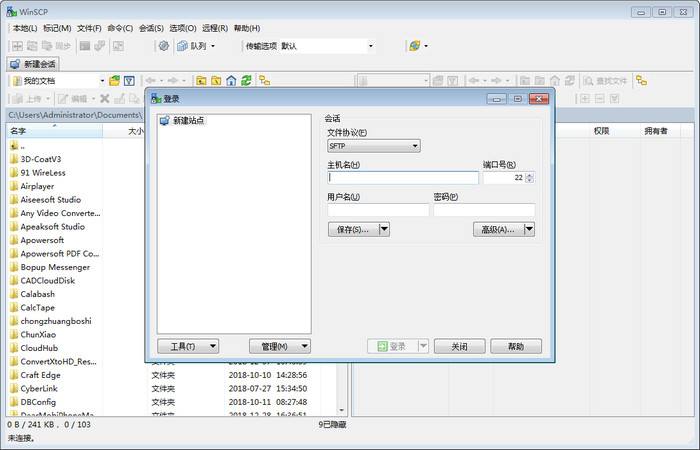
Task: Click the Owner (拥有者) column header
Action: (656, 131)
